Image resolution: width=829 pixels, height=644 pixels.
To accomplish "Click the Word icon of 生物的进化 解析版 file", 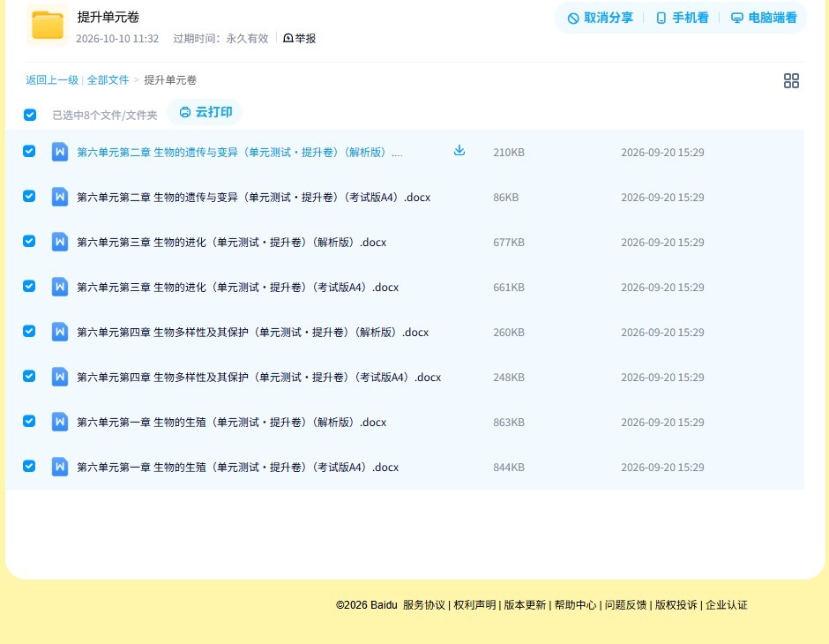I will coord(60,242).
